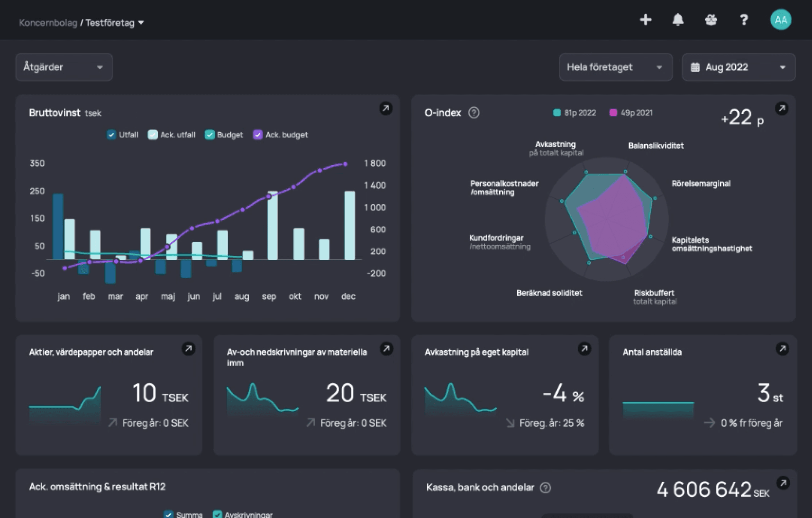Click info icon beside Kassa, bank och andelar
812x518 pixels.
[x=546, y=488]
